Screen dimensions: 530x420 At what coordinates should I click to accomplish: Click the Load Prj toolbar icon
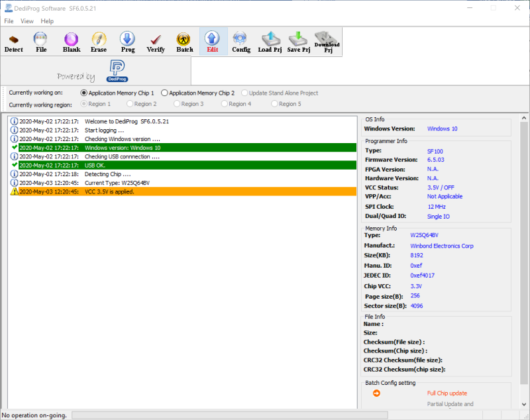[270, 42]
